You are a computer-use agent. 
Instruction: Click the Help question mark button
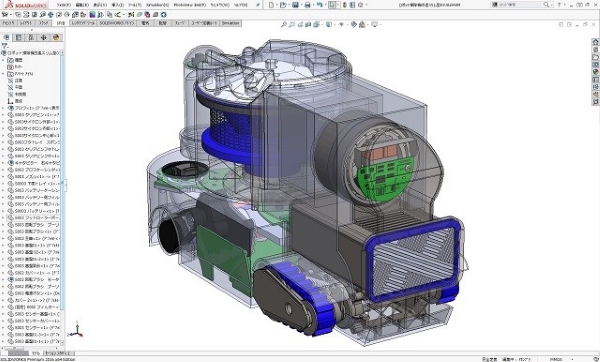[559, 5]
